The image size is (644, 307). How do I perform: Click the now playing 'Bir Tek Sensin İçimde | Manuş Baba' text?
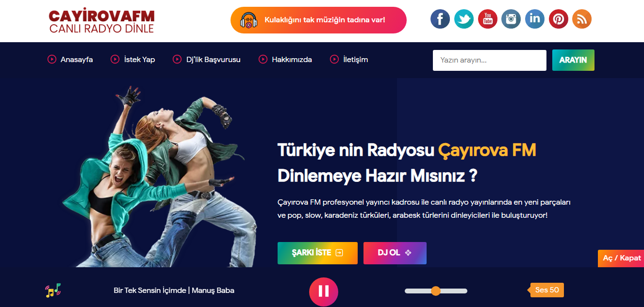click(174, 291)
